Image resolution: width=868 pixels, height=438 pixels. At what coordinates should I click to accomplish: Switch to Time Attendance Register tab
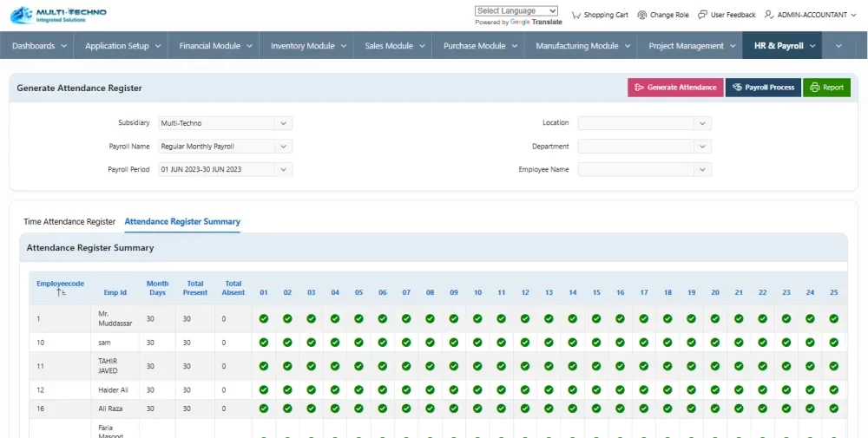(x=69, y=222)
